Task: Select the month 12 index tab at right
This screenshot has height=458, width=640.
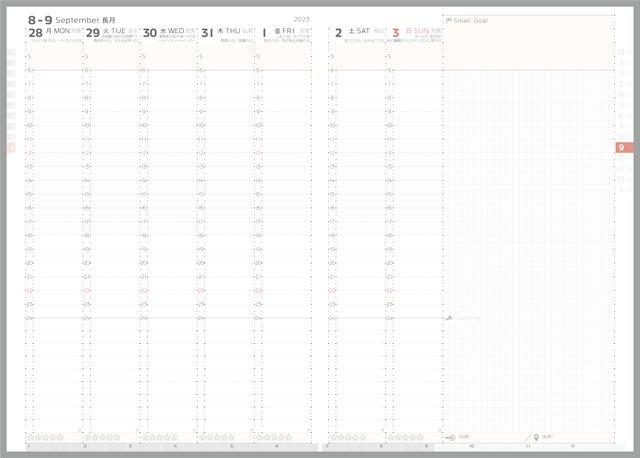Action: click(621, 51)
